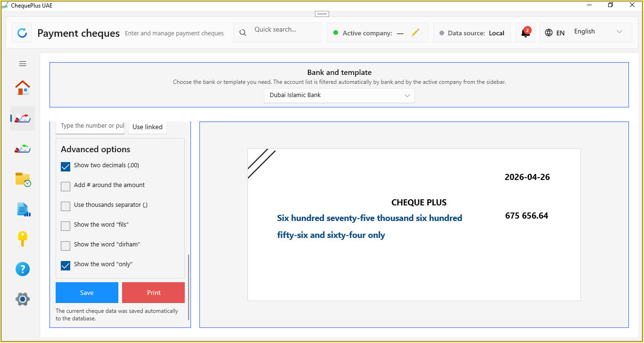Click the amount-in-words text on cheque

click(x=370, y=227)
